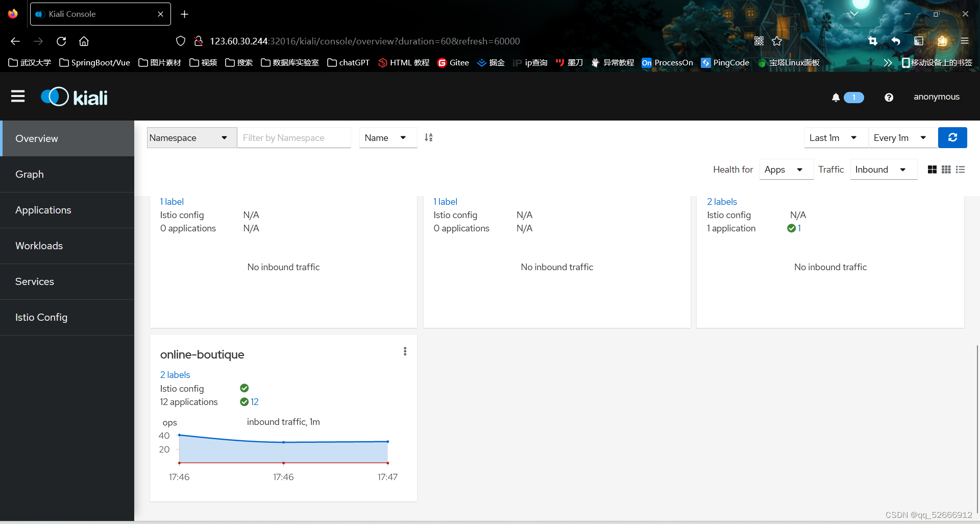Open the online-boutique kebab menu

click(x=405, y=351)
